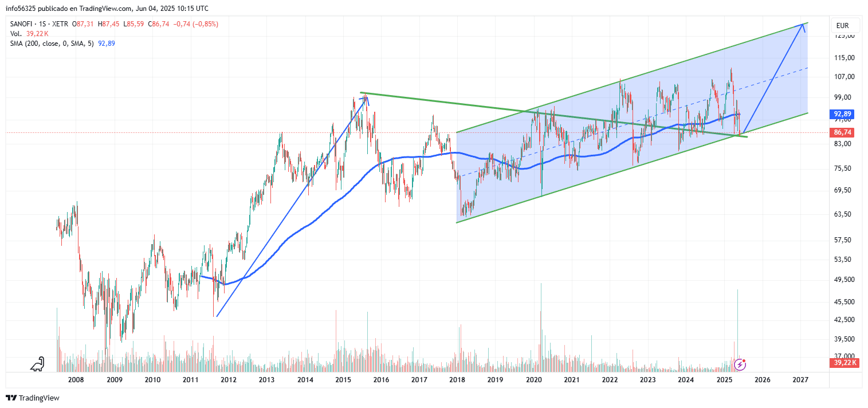The width and height of the screenshot is (868, 408).
Task: Click the 42,500 price-axis label
Action: [845, 320]
